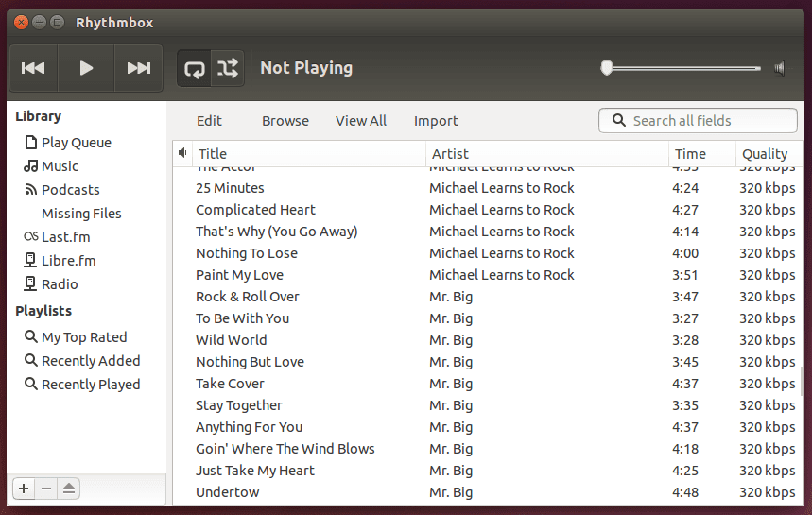Screen dimensions: 812x515
Task: Skip to the next track
Action: pyautogui.click(x=139, y=68)
